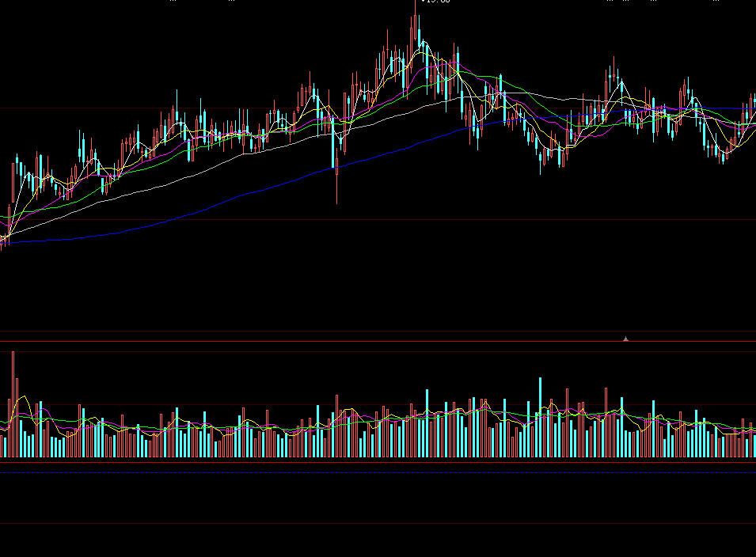Viewport: 756px width, 557px height.
Task: Click the empty indicator panel at bottom
Action: tap(378, 498)
